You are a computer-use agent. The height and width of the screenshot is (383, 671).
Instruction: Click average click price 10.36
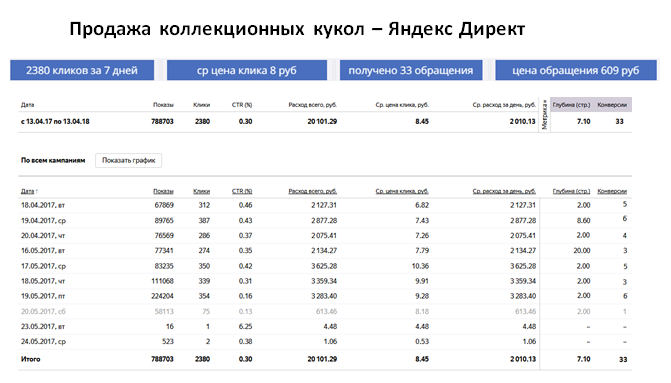tap(420, 266)
